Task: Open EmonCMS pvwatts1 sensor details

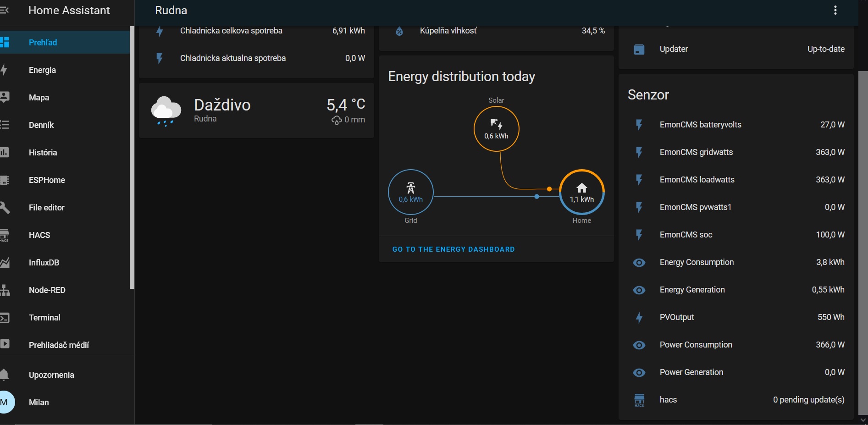Action: (736, 207)
